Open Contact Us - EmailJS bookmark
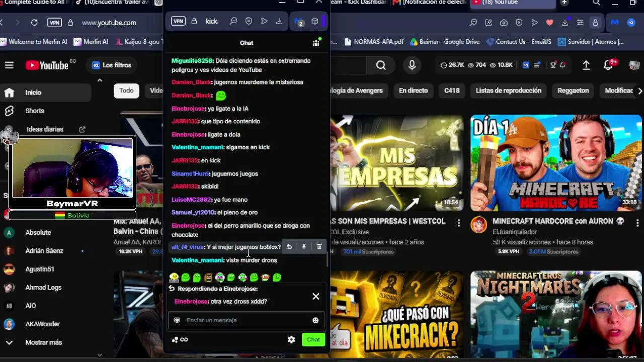This screenshot has width=644, height=362. coord(518,42)
